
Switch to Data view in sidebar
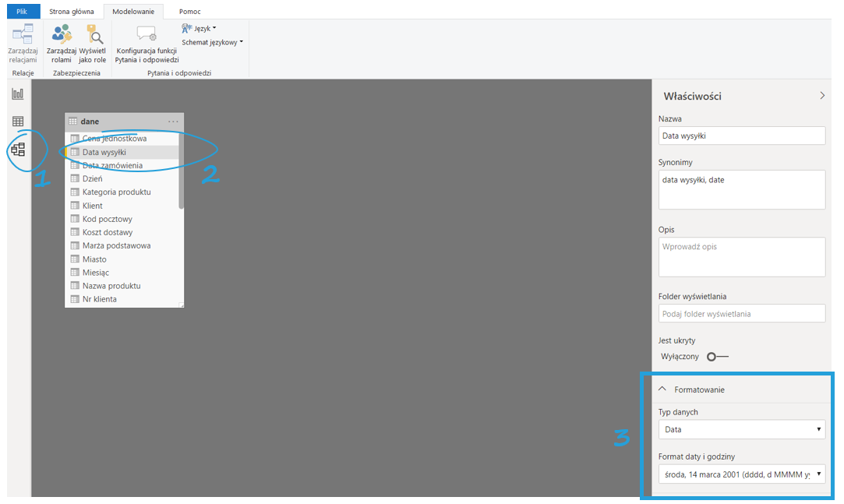pos(18,122)
